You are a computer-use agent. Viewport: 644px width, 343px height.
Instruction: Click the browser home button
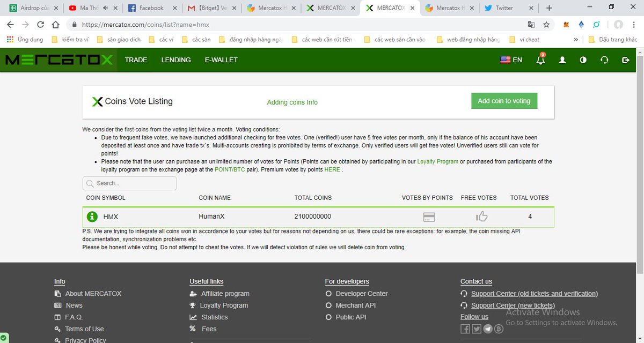55,25
